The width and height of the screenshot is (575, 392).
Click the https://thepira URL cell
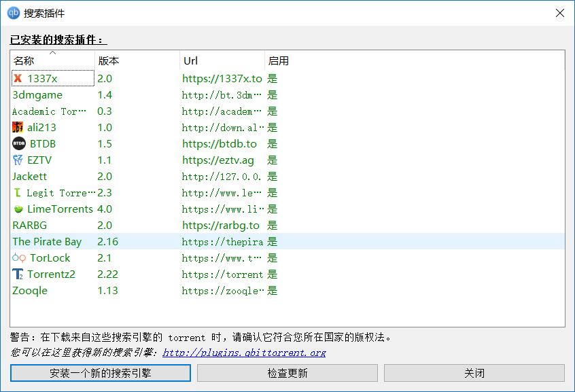[x=222, y=242]
